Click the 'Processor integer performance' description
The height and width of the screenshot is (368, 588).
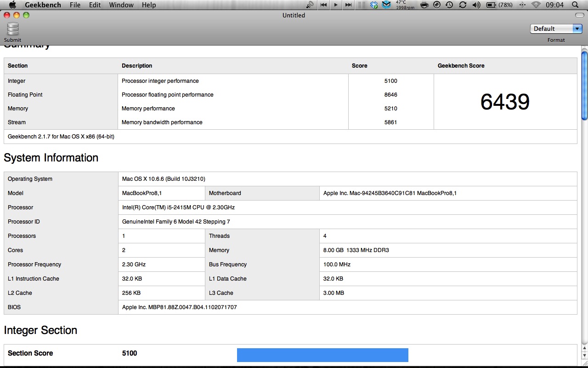(x=160, y=81)
